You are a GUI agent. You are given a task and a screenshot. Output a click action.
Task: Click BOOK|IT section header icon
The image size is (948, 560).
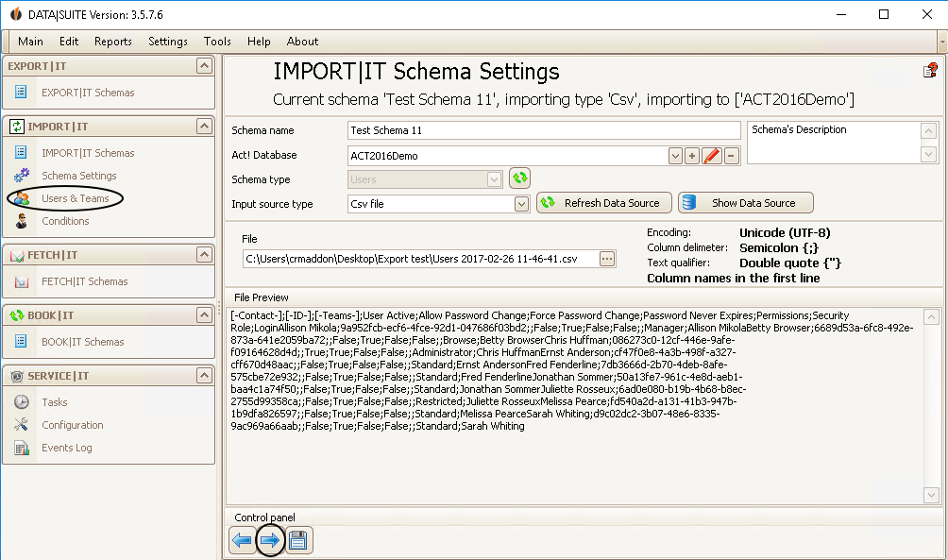click(x=17, y=315)
